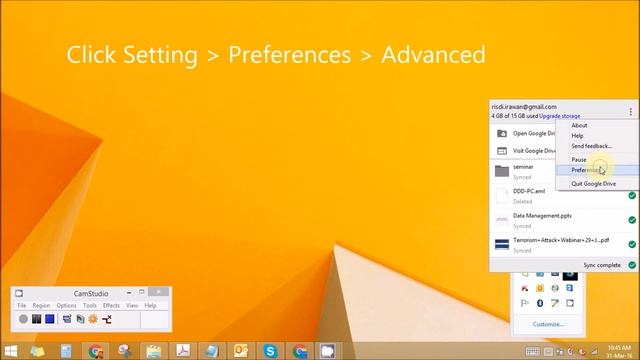The height and width of the screenshot is (360, 640).
Task: Click the last CamStudio toolbar icon
Action: (x=107, y=319)
